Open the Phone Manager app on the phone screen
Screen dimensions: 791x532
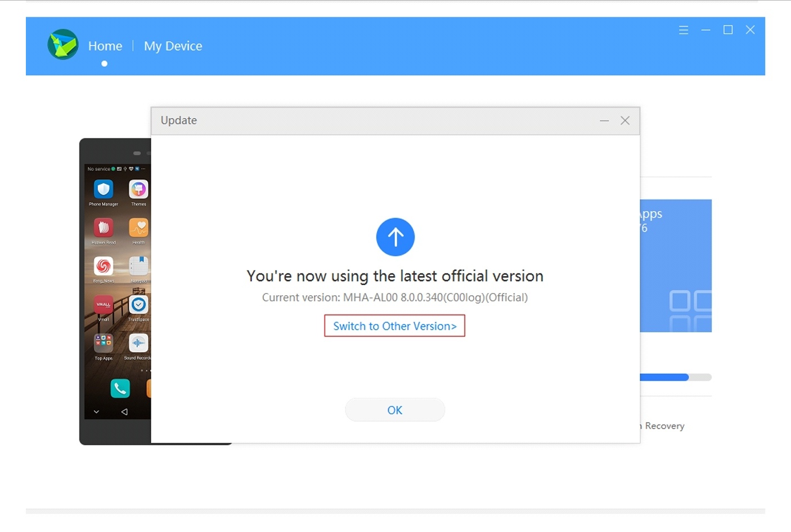point(102,190)
